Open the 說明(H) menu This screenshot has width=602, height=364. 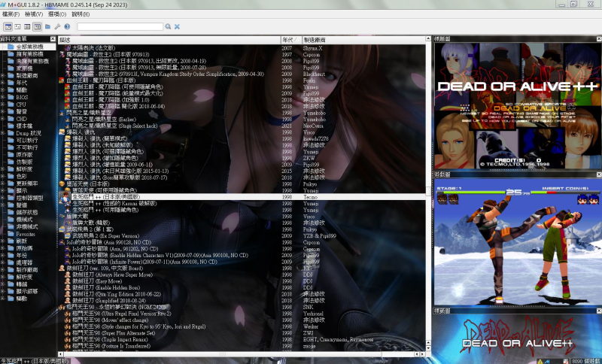pyautogui.click(x=81, y=14)
